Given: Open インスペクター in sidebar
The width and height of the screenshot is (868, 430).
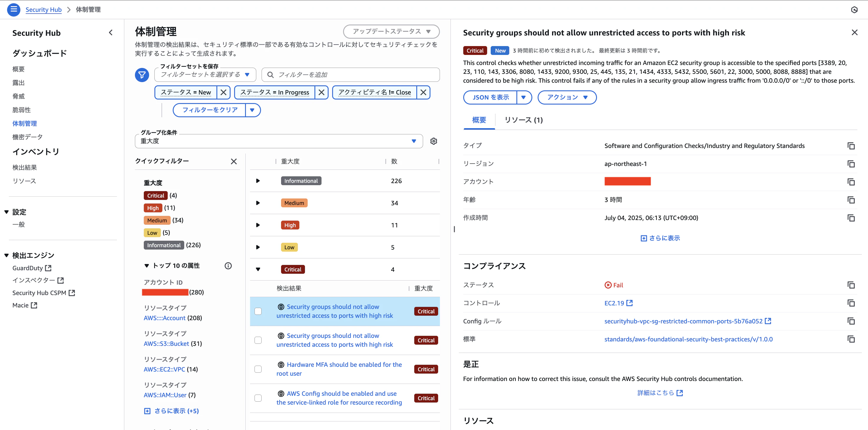Looking at the screenshot, I should point(38,280).
